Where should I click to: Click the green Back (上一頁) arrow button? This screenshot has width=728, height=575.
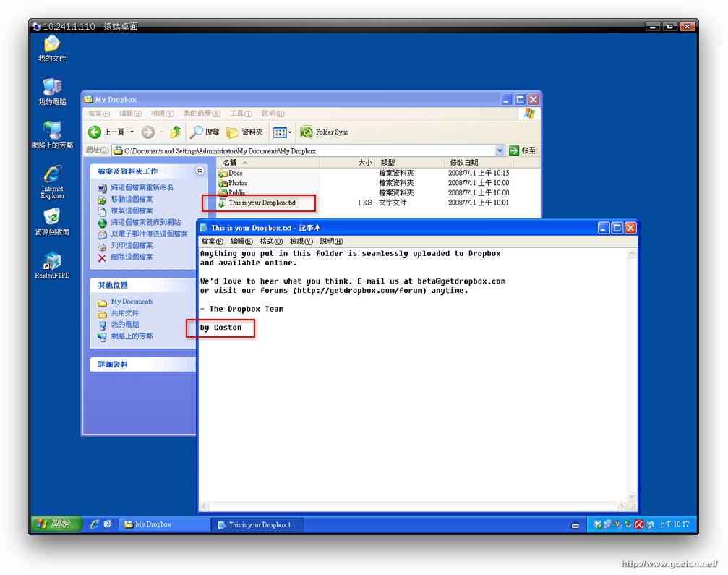point(95,132)
